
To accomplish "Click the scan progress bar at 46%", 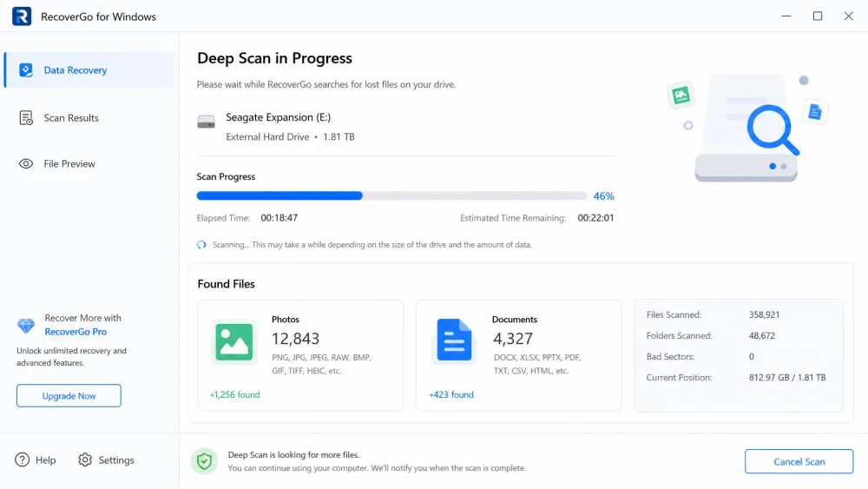I will point(391,195).
